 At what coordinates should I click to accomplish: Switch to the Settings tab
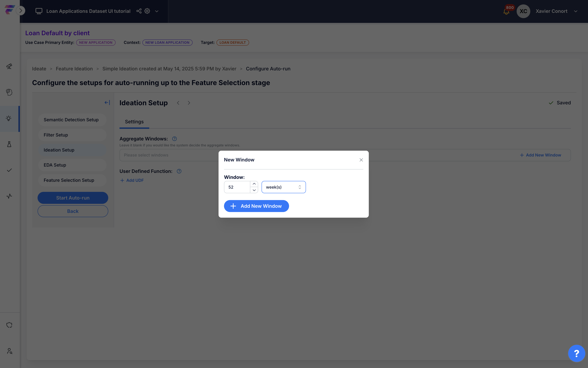[134, 122]
